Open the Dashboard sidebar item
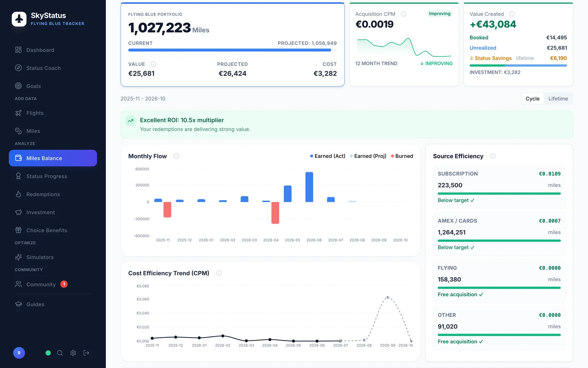Viewport: 588px width, 368px height. click(53, 50)
